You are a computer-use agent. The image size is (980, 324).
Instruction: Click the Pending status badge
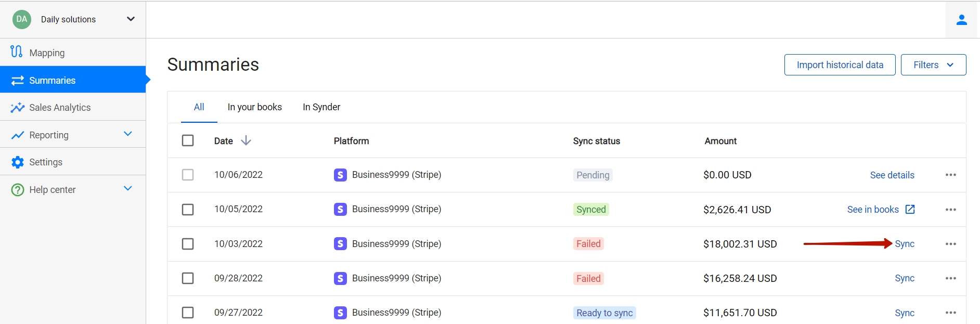pos(593,175)
